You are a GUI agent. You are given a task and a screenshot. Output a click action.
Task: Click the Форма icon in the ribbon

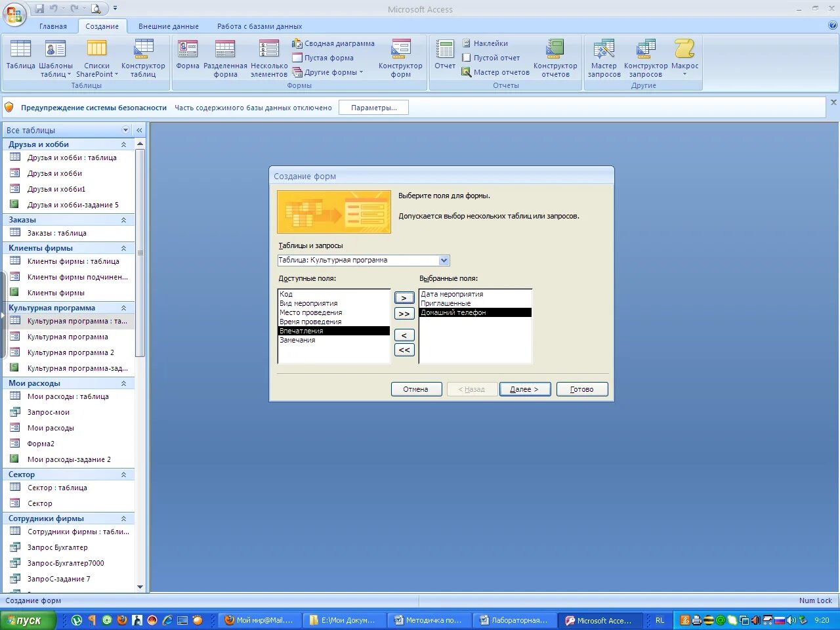pos(188,54)
